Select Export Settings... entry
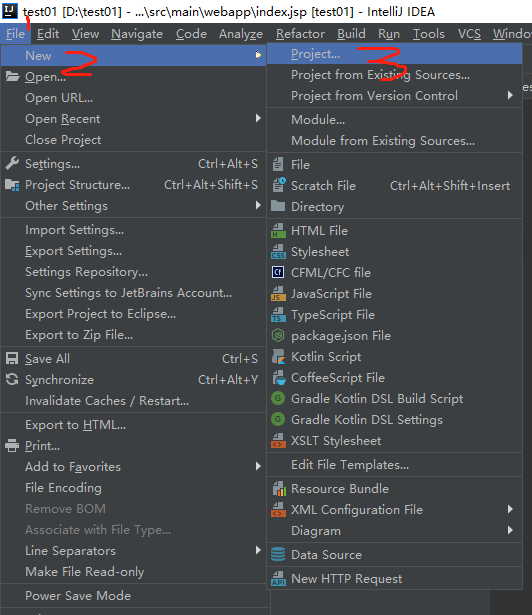532x615 pixels. (x=133, y=251)
